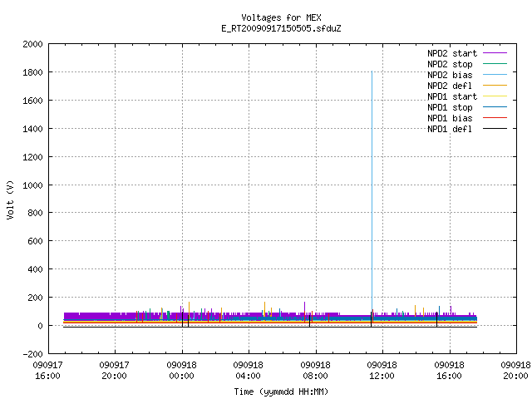Viewport: 532px width, 399px height.
Task: Select the E_RT20090917150505.sfduZ file name subtitle
Action: 281,28
